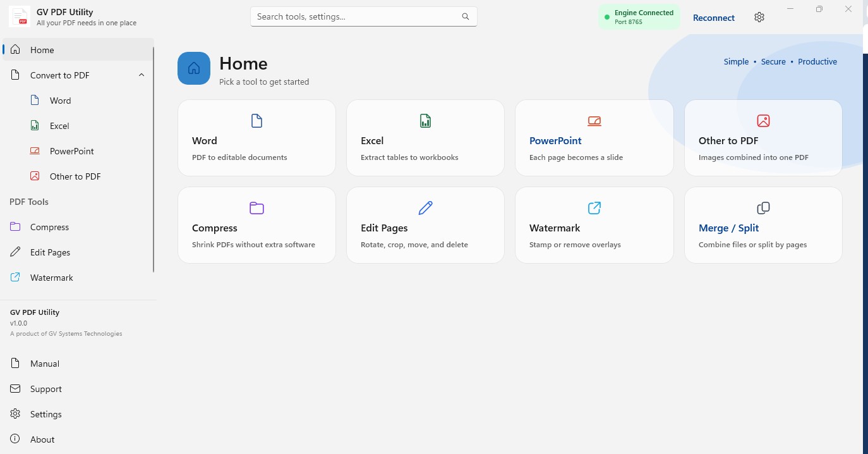868x454 pixels.
Task: Click the gear icon beside Reconnect
Action: pos(759,18)
